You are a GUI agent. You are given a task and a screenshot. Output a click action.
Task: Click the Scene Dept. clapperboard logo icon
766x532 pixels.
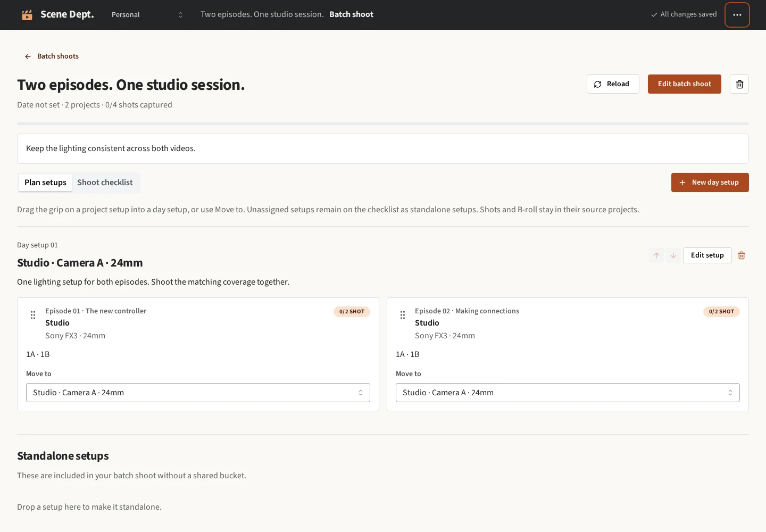click(x=27, y=15)
